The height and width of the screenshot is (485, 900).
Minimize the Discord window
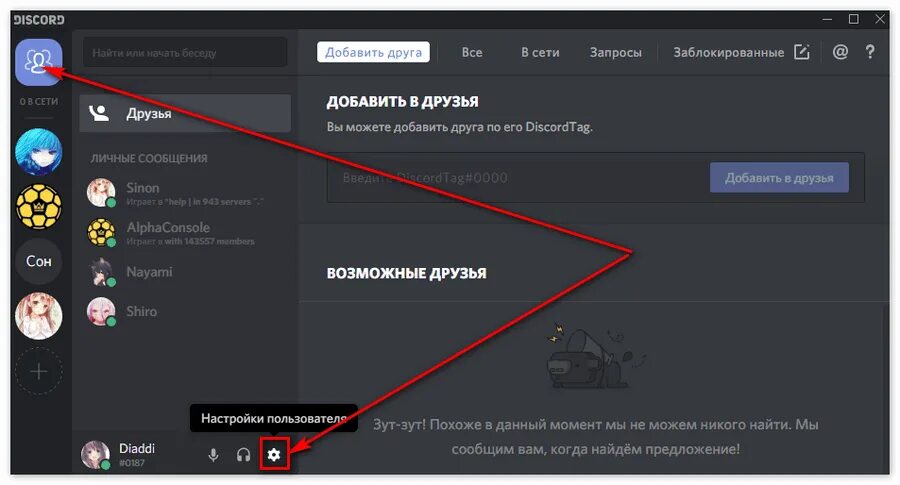(827, 19)
